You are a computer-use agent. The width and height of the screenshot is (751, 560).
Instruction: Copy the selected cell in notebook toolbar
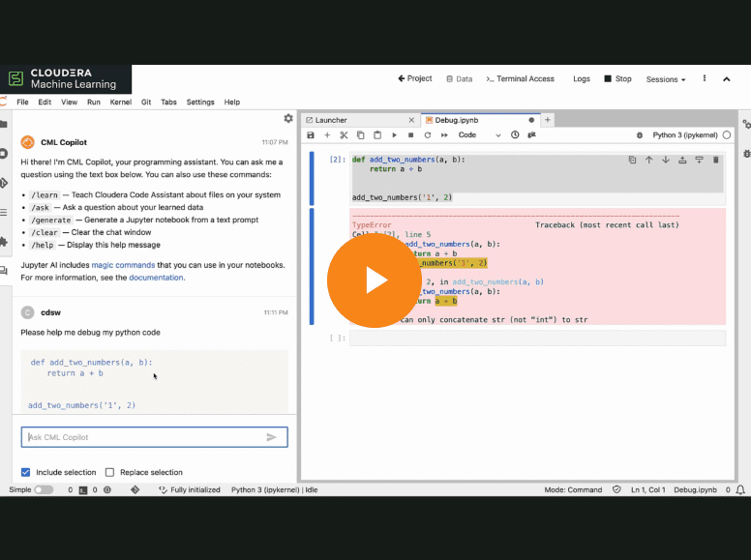[x=361, y=135]
